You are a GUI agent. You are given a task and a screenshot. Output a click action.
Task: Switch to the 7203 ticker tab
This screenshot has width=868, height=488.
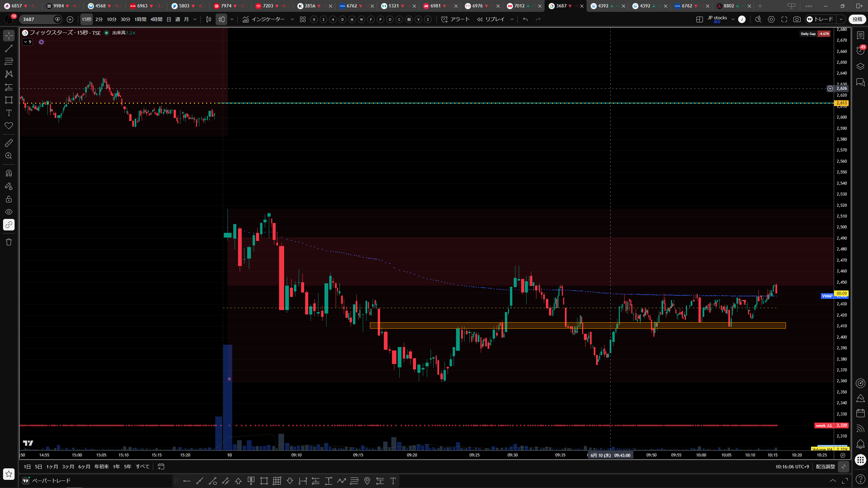tap(268, 6)
